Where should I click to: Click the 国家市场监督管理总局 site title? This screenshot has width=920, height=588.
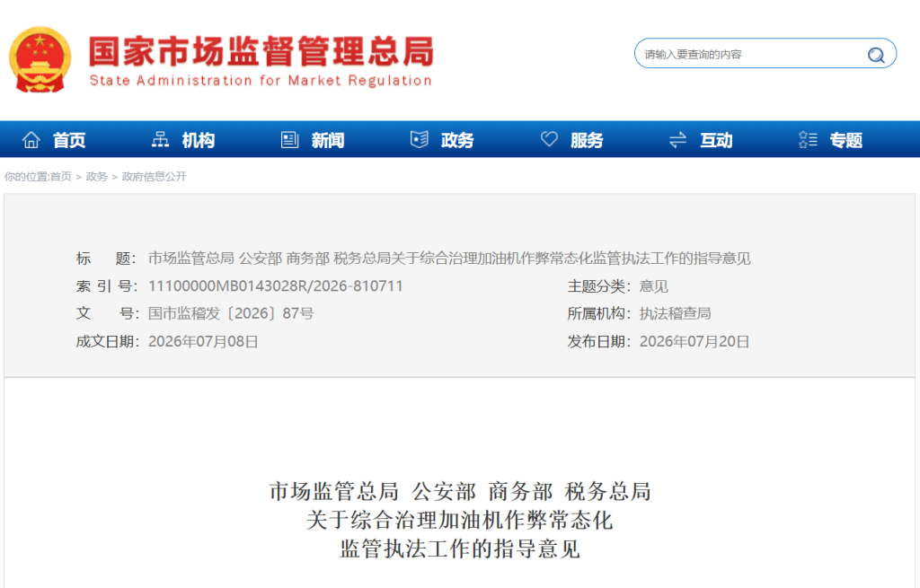coord(261,51)
